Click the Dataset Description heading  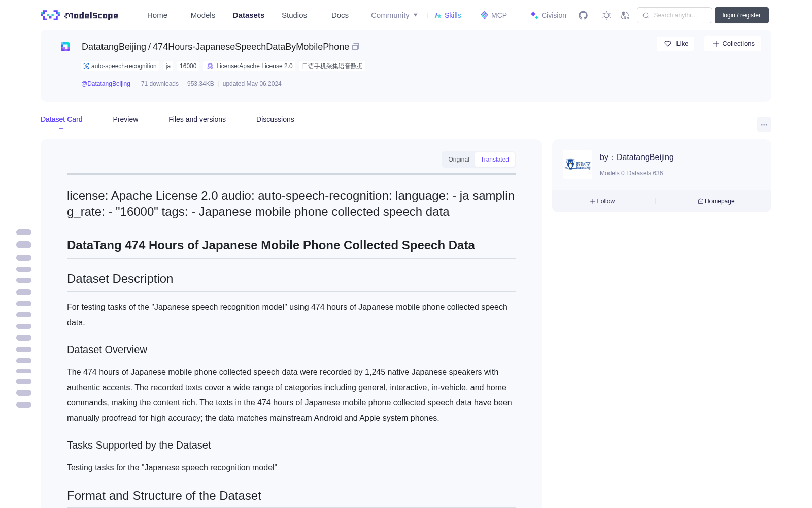(x=120, y=279)
